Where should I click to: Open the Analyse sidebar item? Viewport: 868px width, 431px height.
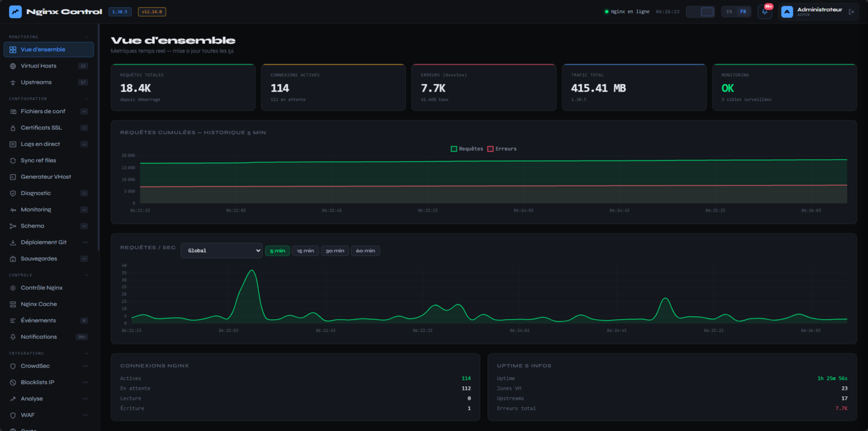pos(49,399)
